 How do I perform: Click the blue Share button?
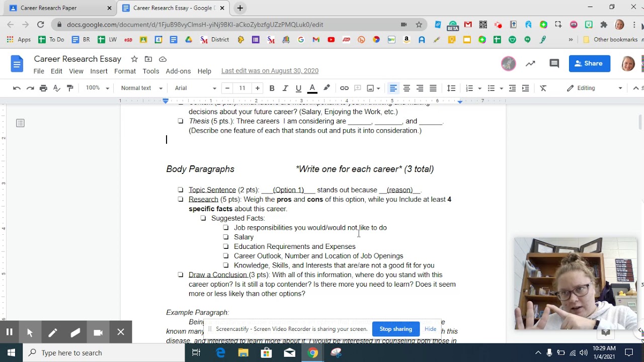pos(589,63)
